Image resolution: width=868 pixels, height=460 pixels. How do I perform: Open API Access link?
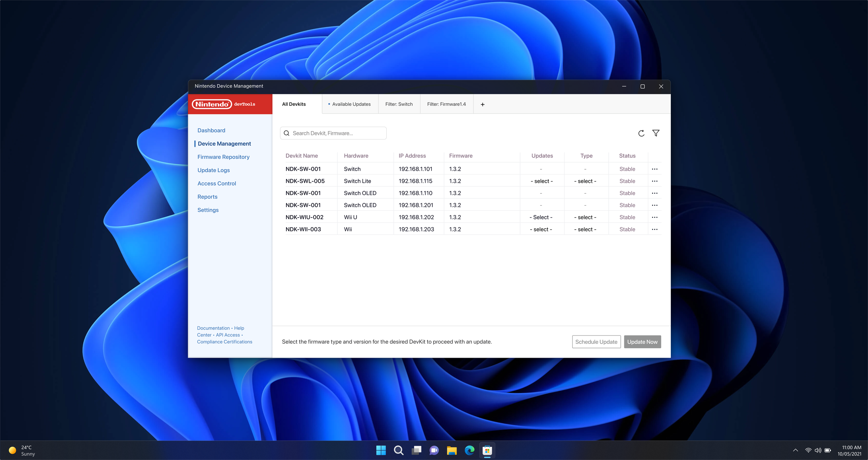228,335
